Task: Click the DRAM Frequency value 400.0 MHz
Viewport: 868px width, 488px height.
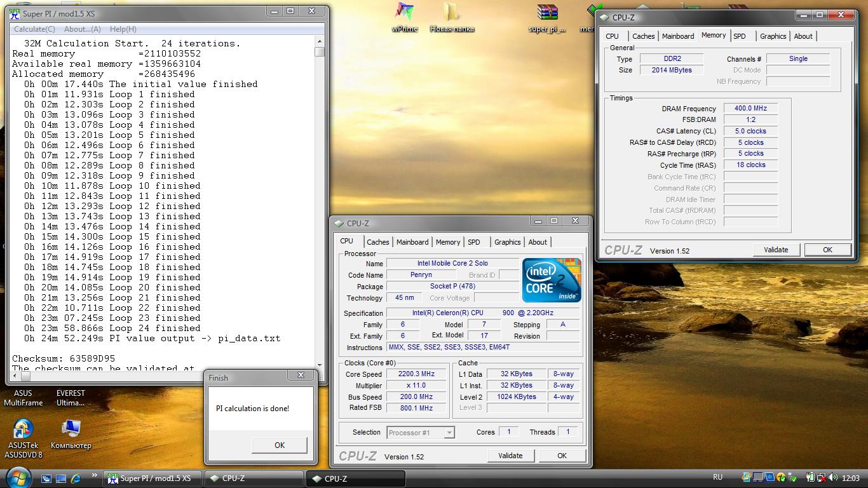Action: coord(750,109)
